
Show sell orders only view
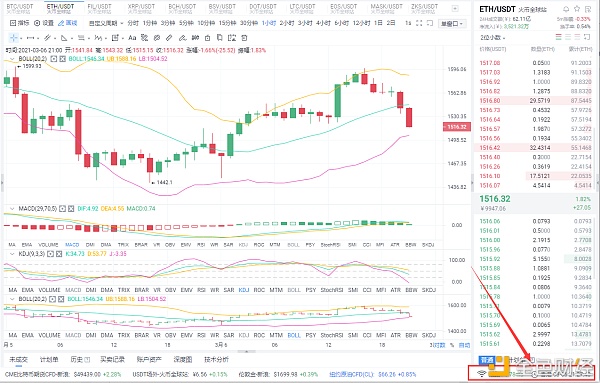577,37
